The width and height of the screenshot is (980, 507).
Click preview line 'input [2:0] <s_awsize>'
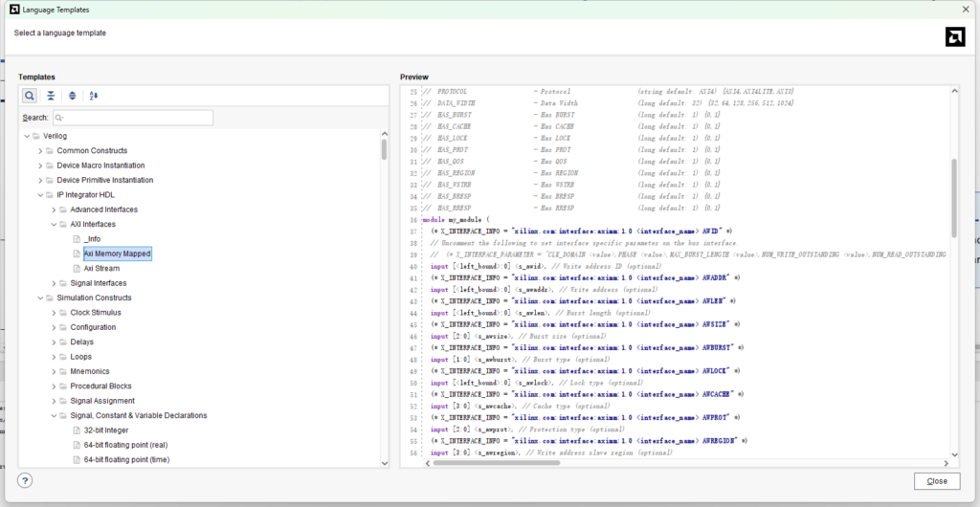(x=518, y=336)
